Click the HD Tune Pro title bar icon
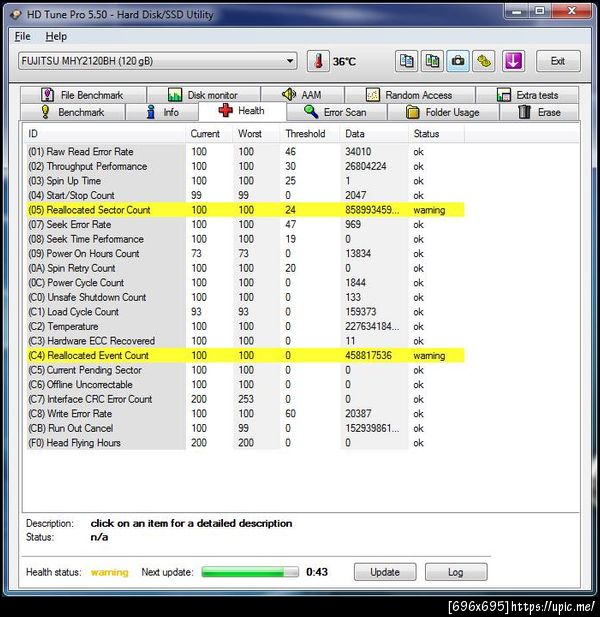Screen dimensions: 600x617 [16, 15]
